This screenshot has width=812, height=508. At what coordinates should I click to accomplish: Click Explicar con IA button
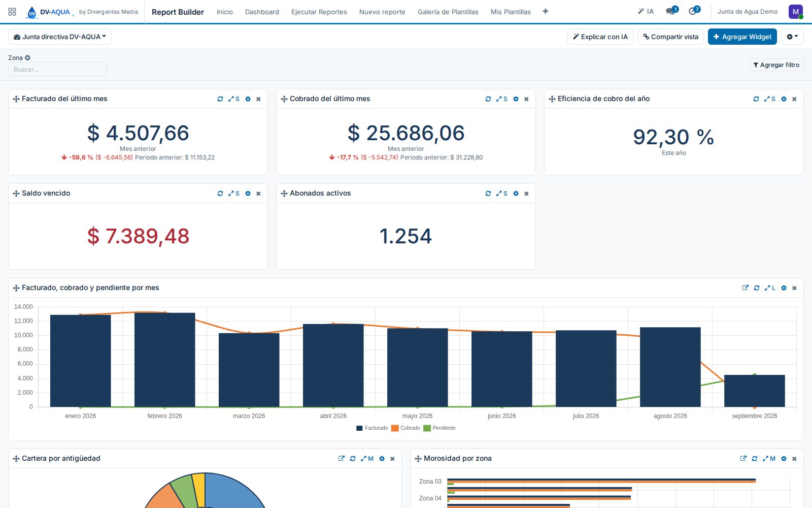pyautogui.click(x=600, y=37)
